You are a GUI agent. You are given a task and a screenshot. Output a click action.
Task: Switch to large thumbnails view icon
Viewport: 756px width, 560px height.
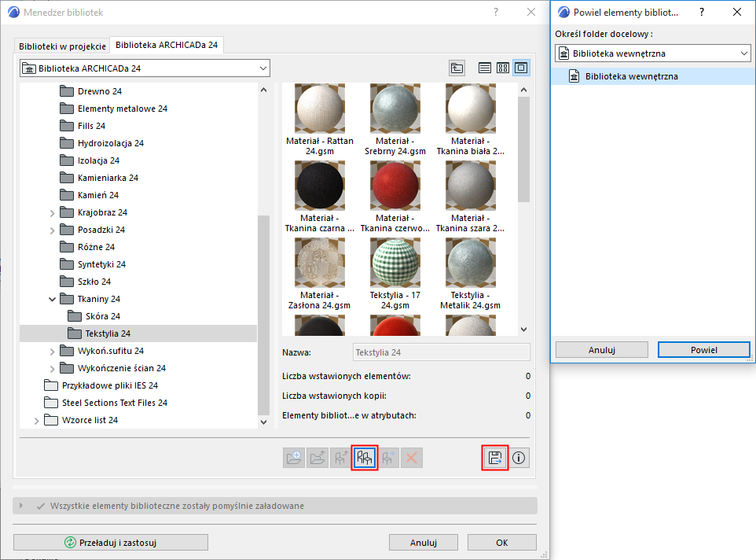tap(521, 68)
